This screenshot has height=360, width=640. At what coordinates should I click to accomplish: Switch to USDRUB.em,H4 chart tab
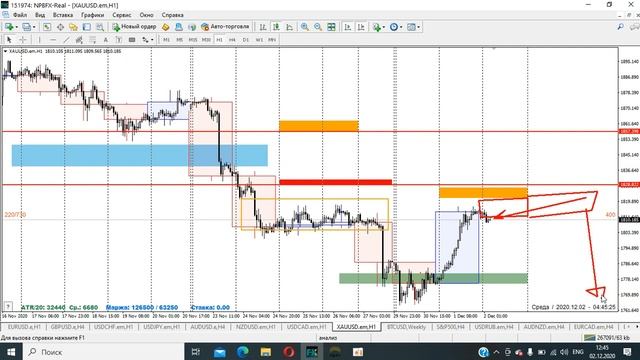495,327
